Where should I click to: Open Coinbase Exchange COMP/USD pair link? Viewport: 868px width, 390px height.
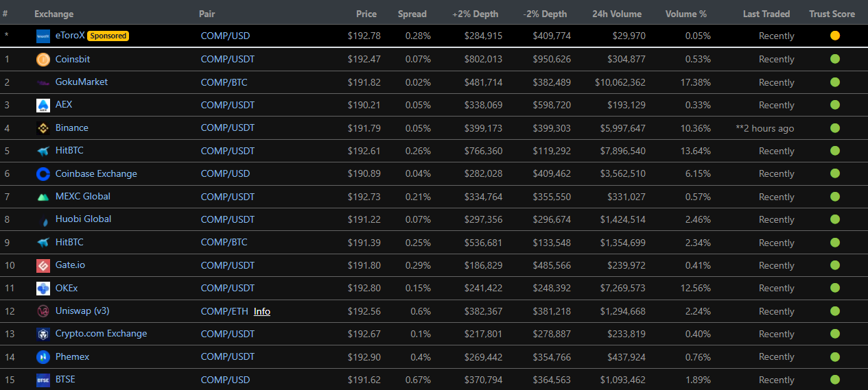coord(226,174)
